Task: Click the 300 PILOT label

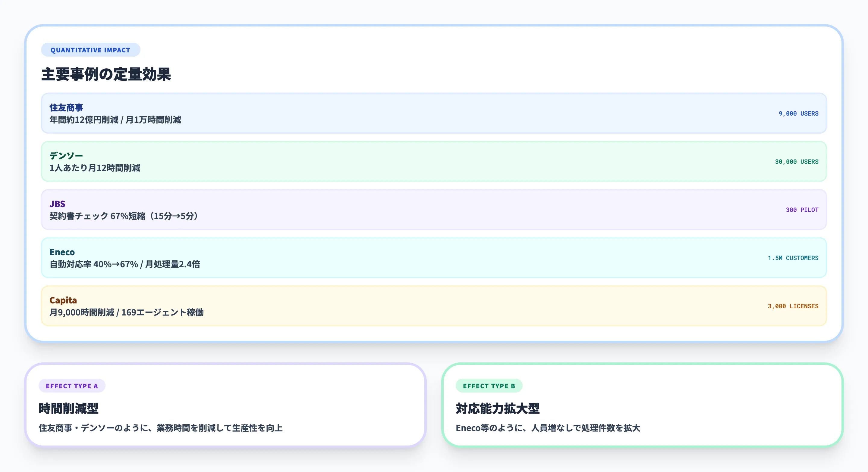Action: (x=802, y=210)
